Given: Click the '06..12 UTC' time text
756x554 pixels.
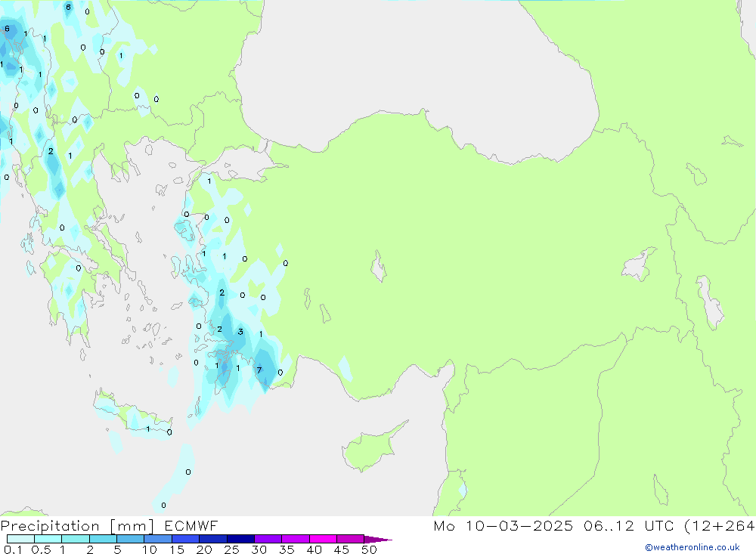Looking at the screenshot, I should (x=628, y=525).
